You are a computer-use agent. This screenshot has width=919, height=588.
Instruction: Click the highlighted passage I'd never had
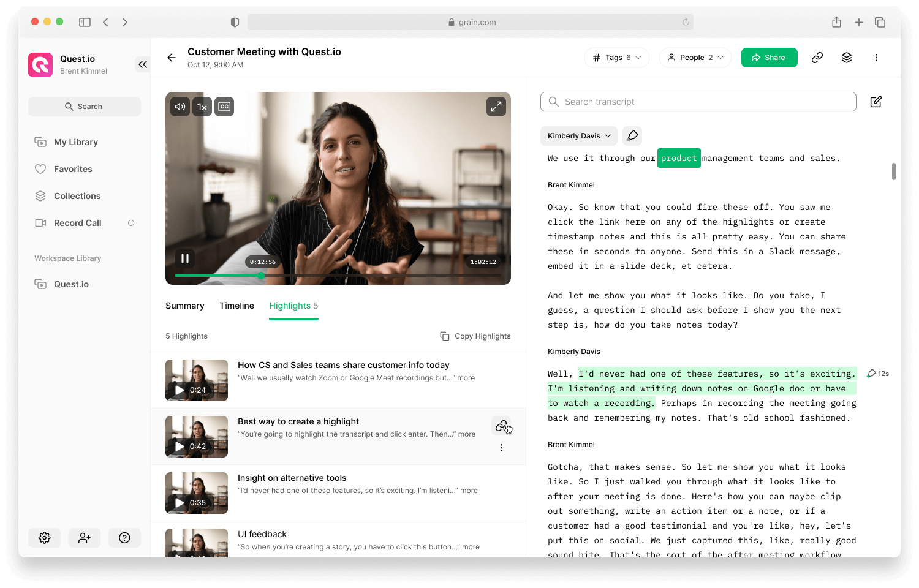702,388
